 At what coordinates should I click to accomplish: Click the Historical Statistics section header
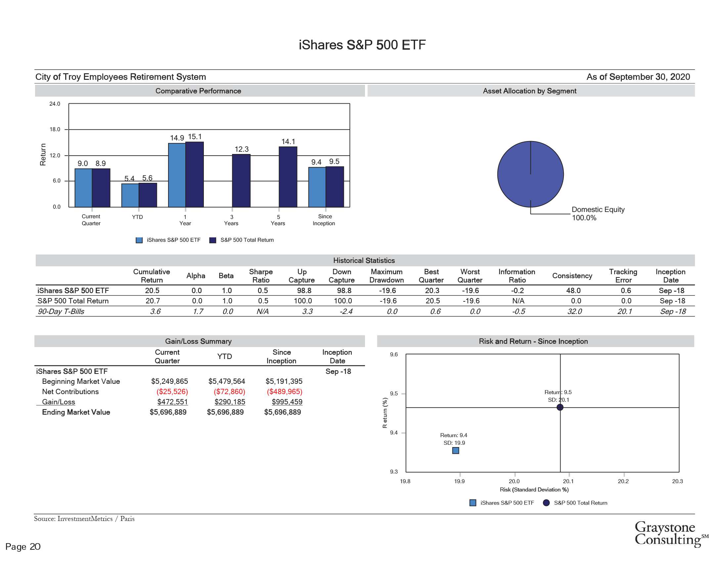click(365, 260)
